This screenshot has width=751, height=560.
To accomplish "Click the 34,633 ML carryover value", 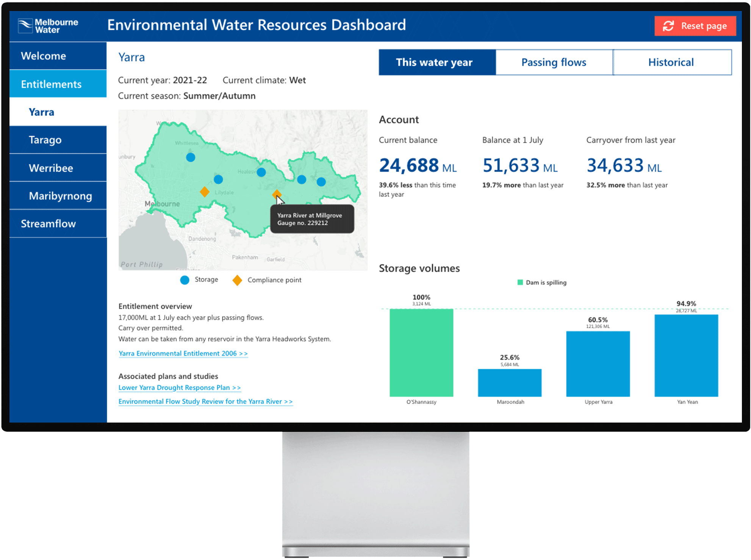I will tap(624, 165).
